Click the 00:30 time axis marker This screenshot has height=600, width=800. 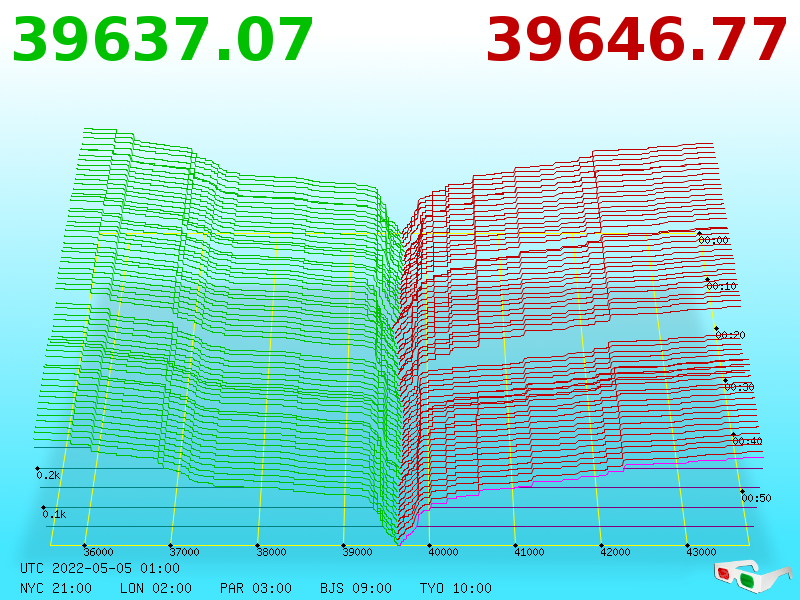tap(739, 387)
